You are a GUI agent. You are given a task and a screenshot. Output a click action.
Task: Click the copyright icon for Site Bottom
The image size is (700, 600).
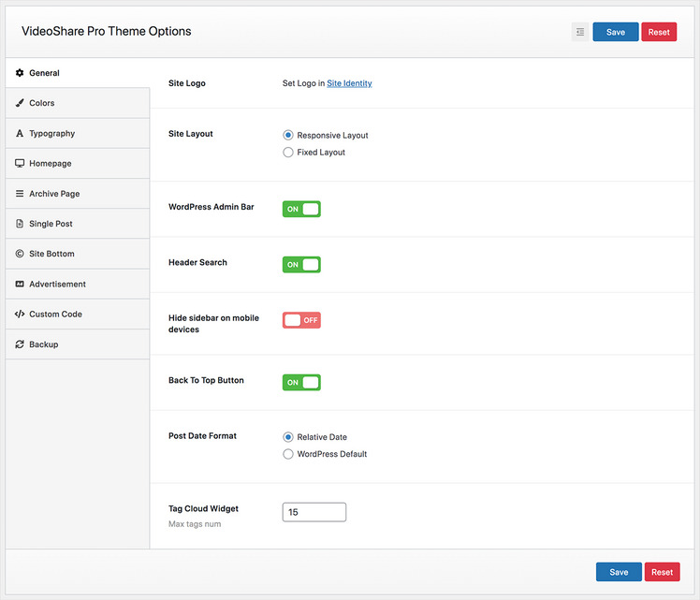point(20,254)
